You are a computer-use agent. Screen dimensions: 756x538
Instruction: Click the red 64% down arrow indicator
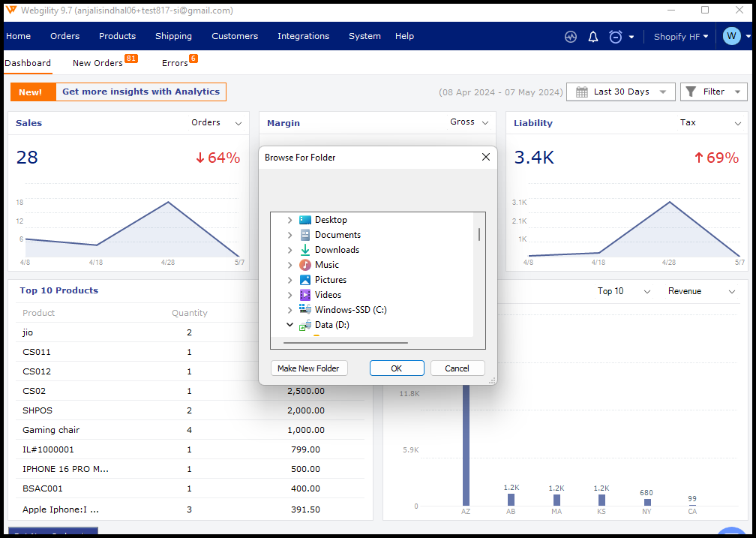[x=218, y=158]
